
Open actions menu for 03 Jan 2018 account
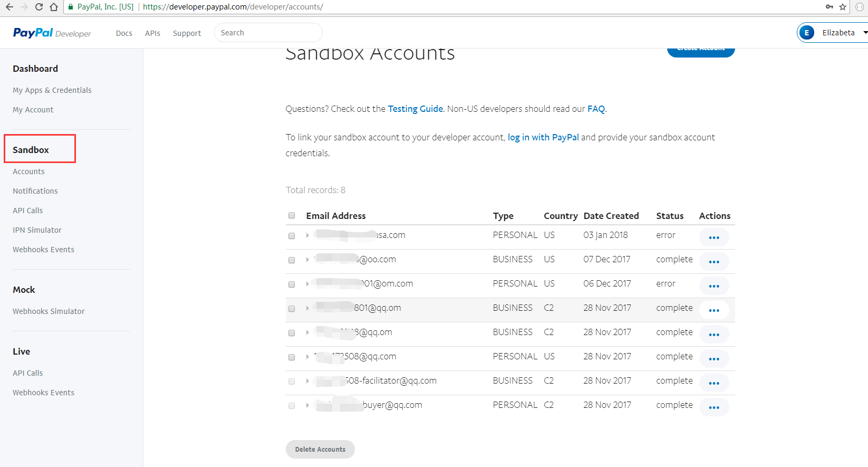coord(714,237)
